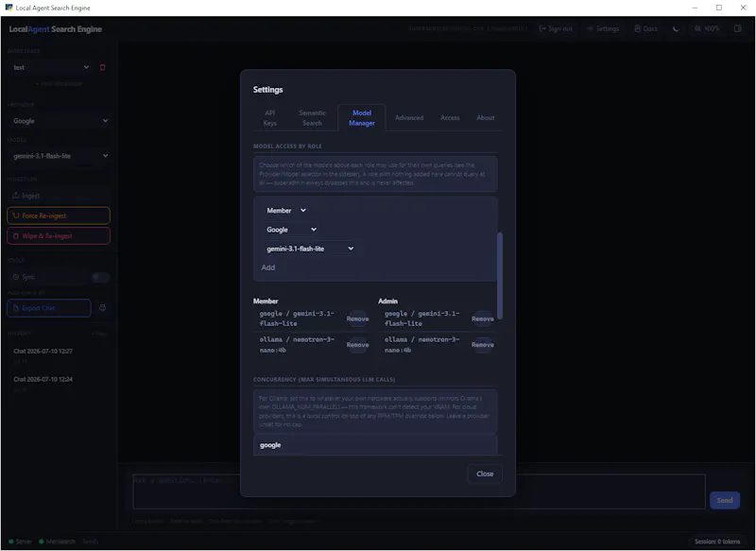The height and width of the screenshot is (551, 756).
Task: Open Settings from the header
Action: (x=603, y=29)
